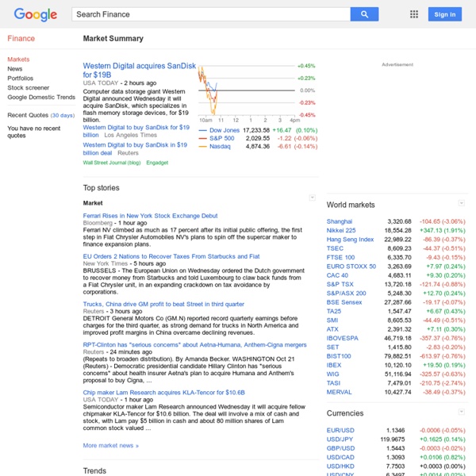Open Portfolios from the sidebar
This screenshot has width=476, height=476.
click(x=21, y=79)
